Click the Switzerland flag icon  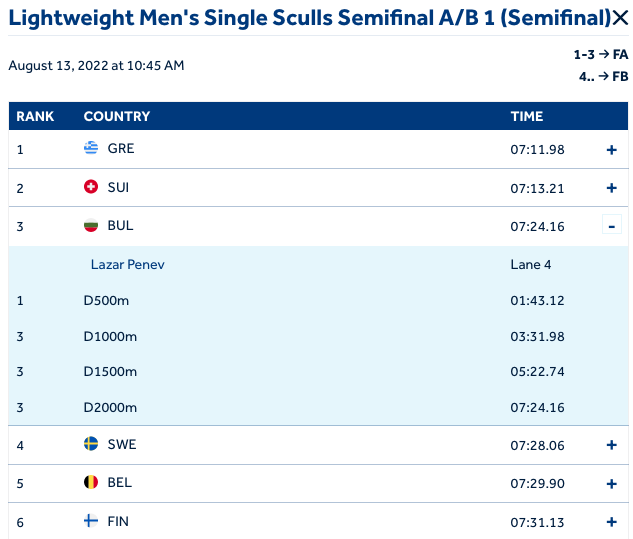pos(91,187)
